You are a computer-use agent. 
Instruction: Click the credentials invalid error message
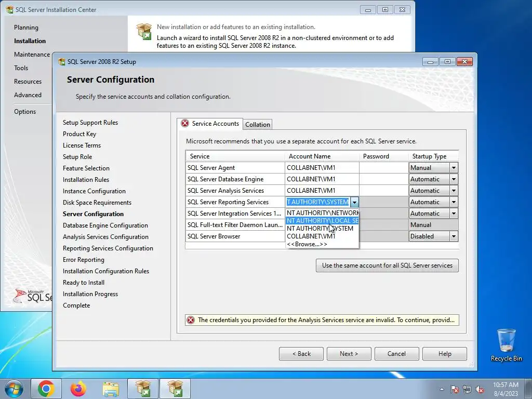point(326,320)
